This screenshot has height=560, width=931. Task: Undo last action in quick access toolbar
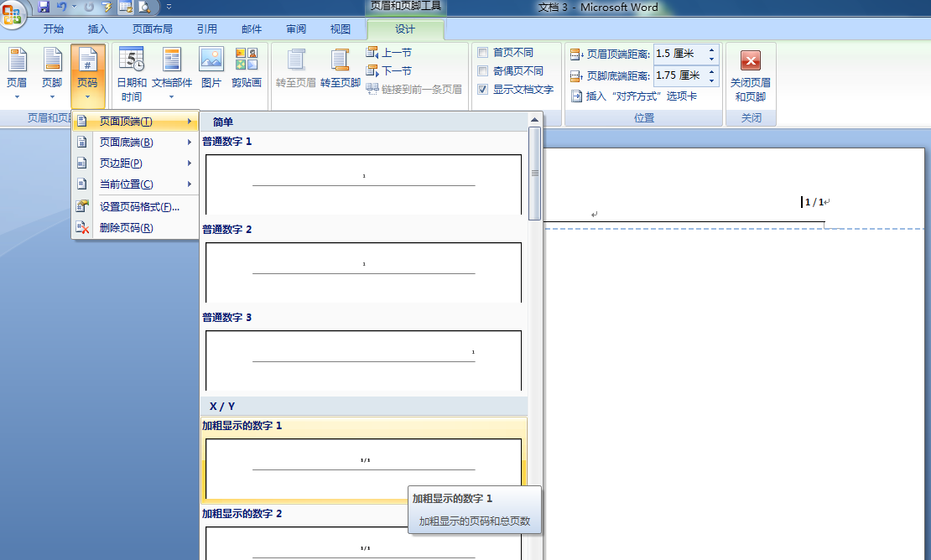tap(61, 7)
